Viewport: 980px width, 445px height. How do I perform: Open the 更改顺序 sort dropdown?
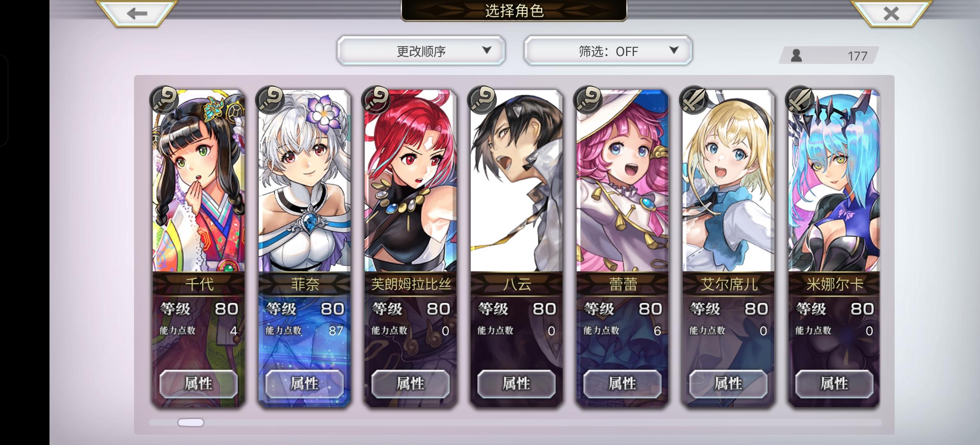421,51
